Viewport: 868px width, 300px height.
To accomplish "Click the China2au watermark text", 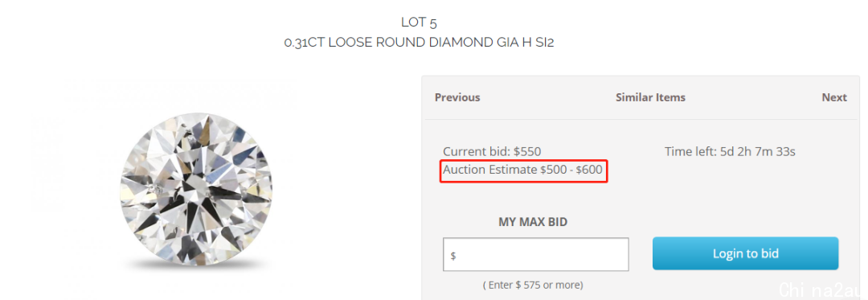I will coord(823,290).
